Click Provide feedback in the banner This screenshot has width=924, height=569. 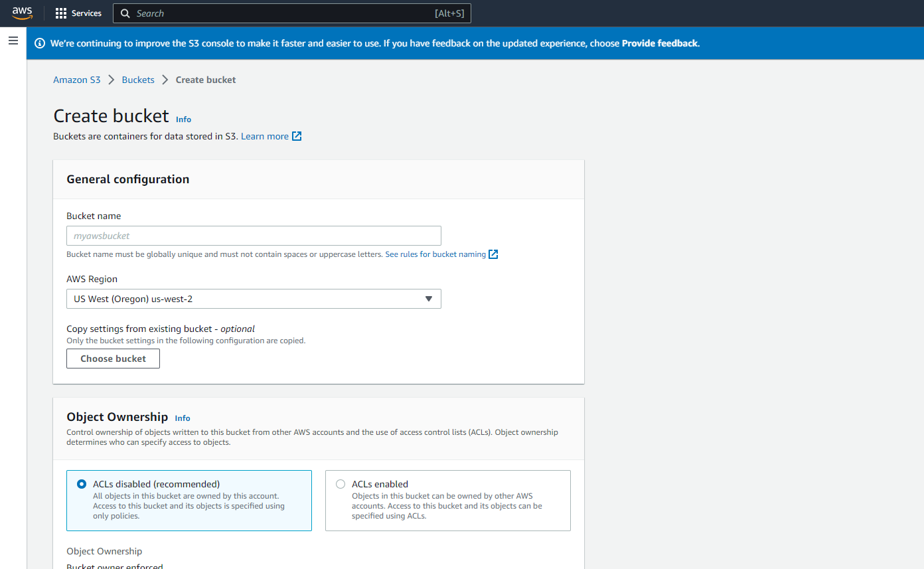(x=660, y=43)
